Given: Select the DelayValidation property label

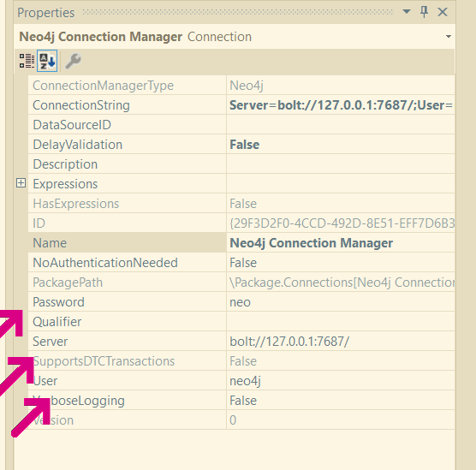Looking at the screenshot, I should pos(77,145).
